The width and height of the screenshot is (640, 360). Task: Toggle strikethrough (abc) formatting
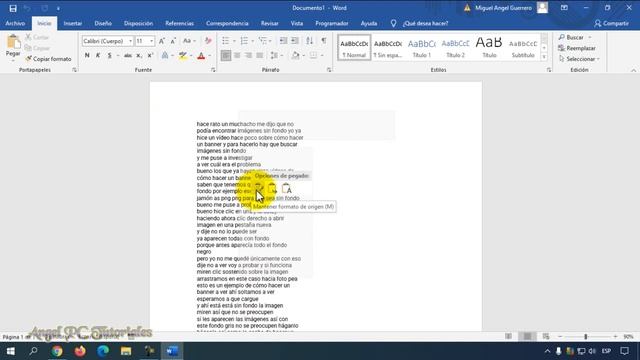pyautogui.click(x=128, y=55)
